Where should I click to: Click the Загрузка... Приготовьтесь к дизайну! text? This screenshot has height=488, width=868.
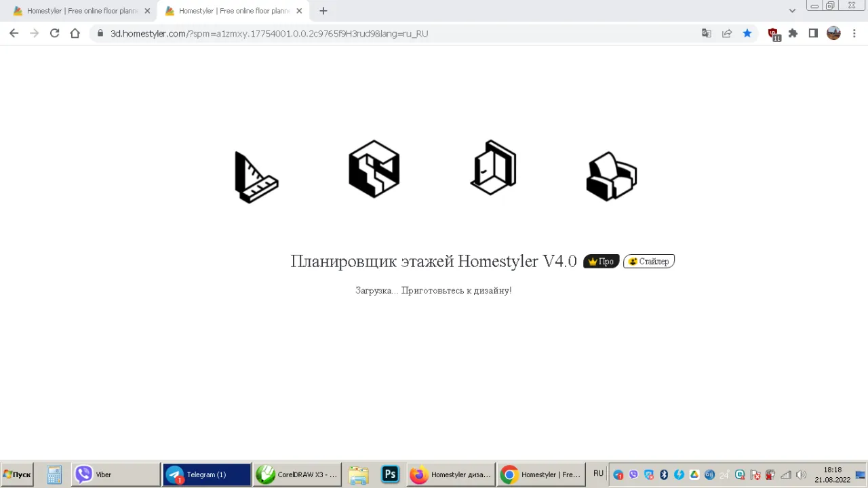pyautogui.click(x=433, y=290)
